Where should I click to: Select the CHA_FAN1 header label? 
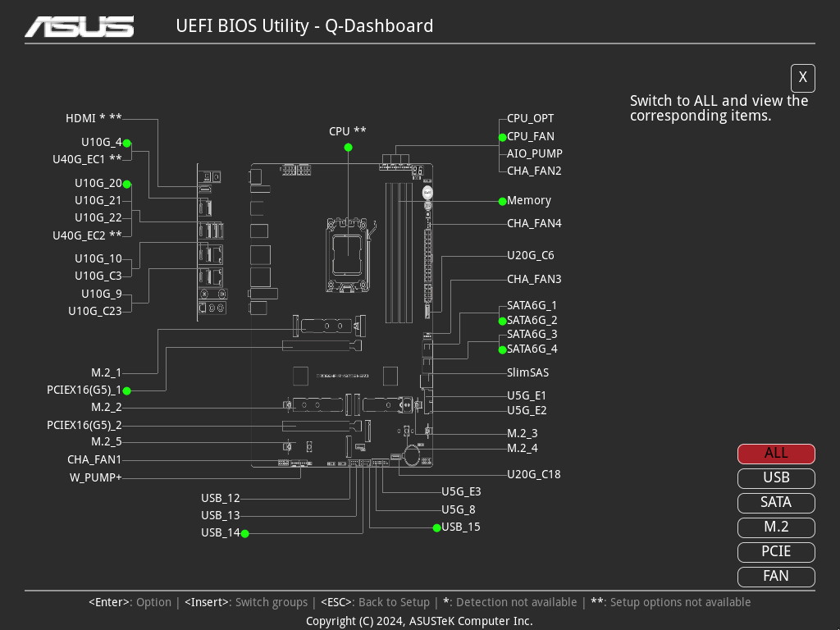94,459
